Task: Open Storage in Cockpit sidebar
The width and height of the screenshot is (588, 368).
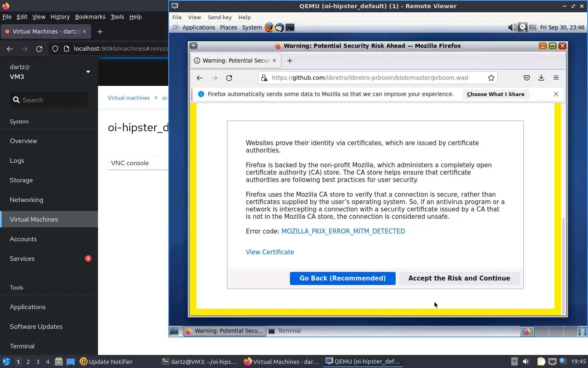Action: (x=49, y=180)
